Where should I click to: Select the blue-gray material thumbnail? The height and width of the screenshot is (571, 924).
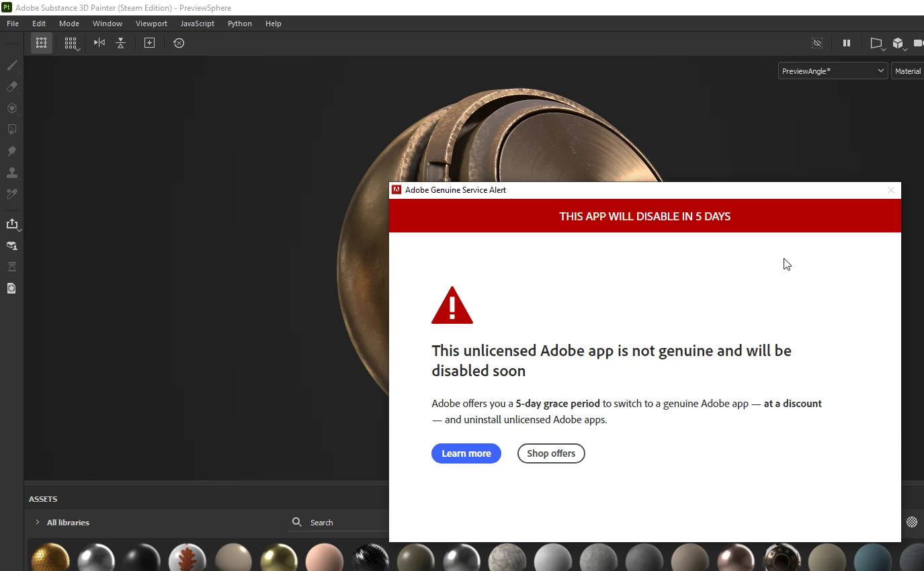click(x=873, y=558)
